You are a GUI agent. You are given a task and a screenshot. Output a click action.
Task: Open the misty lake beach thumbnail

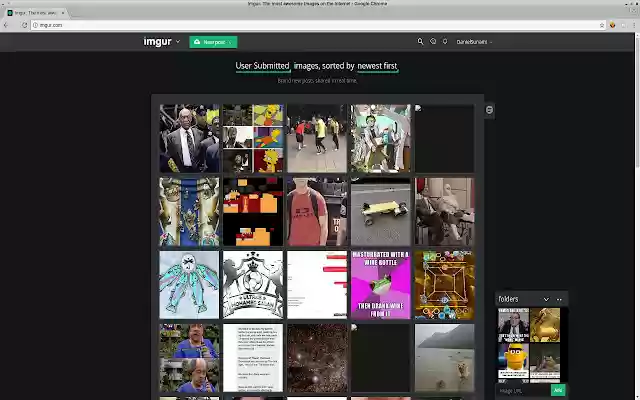444,358
